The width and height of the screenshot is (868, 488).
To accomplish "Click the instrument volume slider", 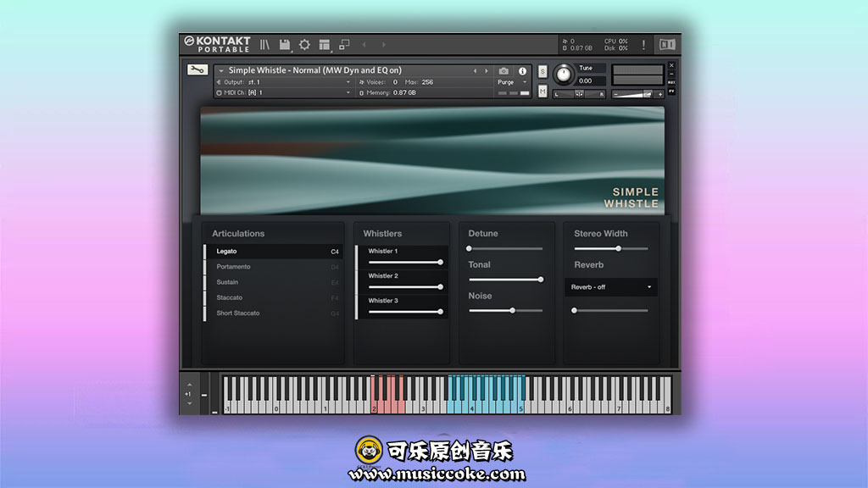I will point(637,95).
